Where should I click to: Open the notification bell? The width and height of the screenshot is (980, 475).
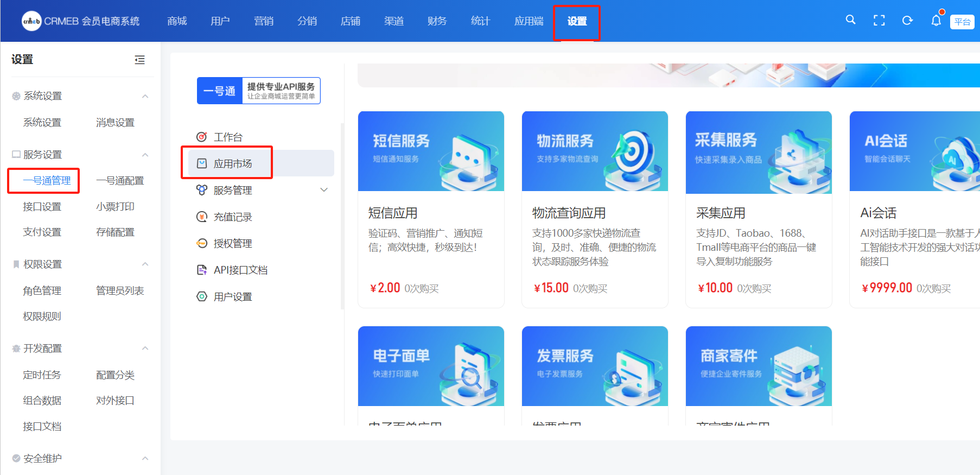(x=936, y=21)
